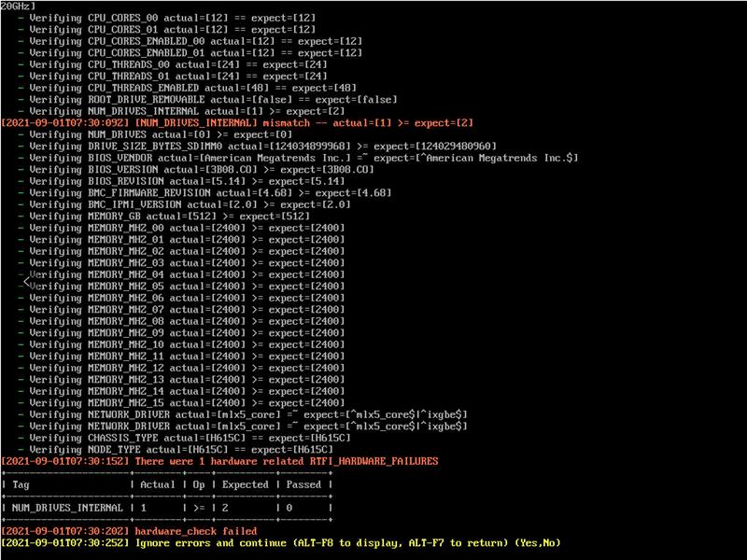Click the Verifying DRIVE_SIZE_BYTES_SDIMM0 line
The width and height of the screenshot is (747, 560).
coord(262,147)
